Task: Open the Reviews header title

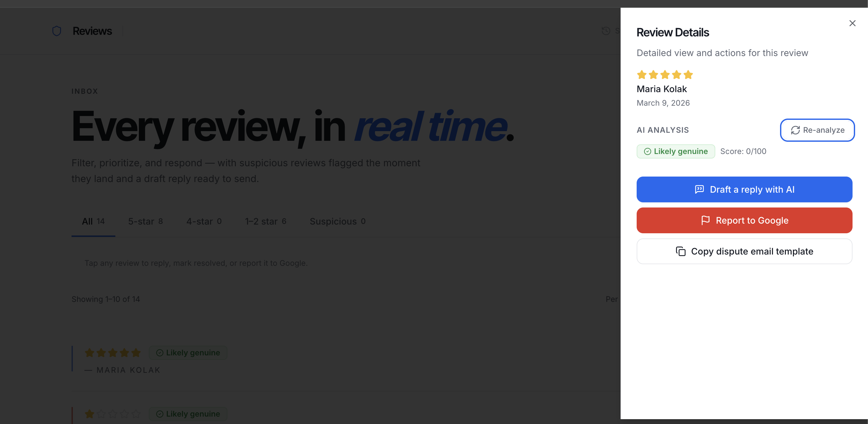Action: click(92, 31)
